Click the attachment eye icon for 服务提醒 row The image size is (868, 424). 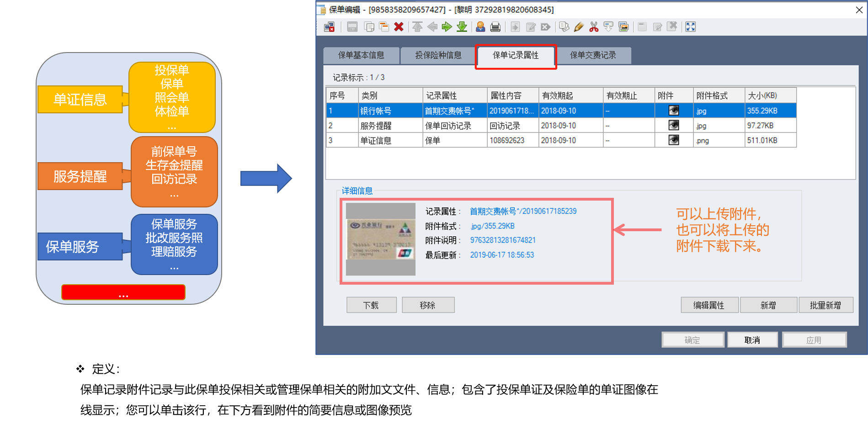673,125
